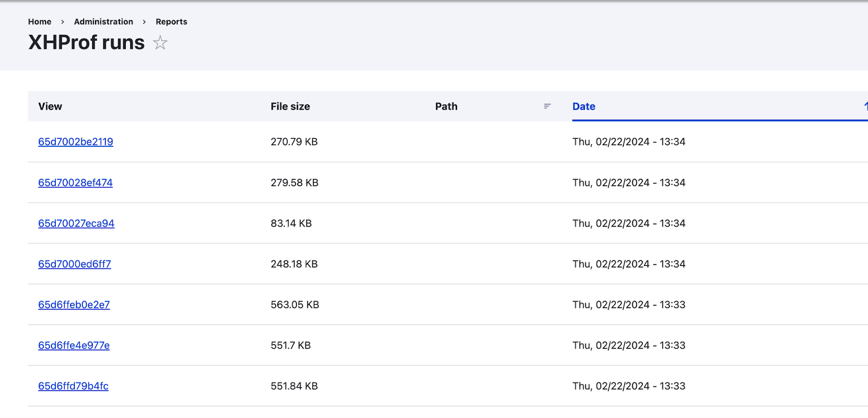Viewport: 868px width, 418px height.
Task: View run 65d6ffd79b4fc
Action: click(73, 386)
